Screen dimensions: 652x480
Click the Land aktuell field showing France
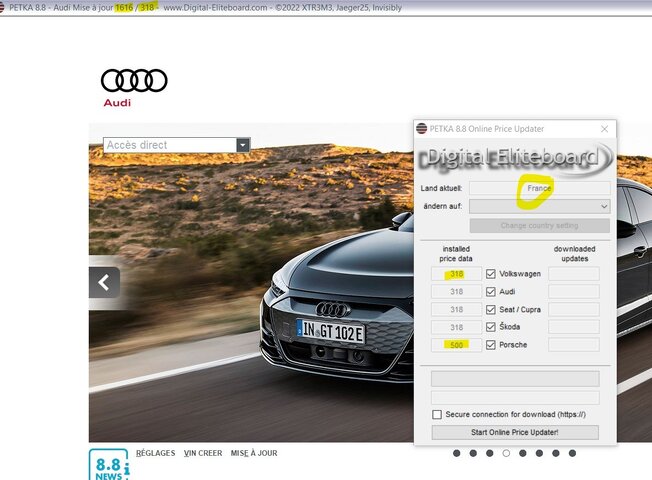(x=540, y=188)
